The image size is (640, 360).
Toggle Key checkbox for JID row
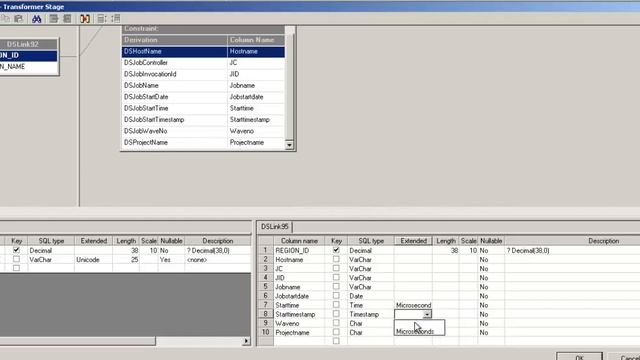click(336, 277)
